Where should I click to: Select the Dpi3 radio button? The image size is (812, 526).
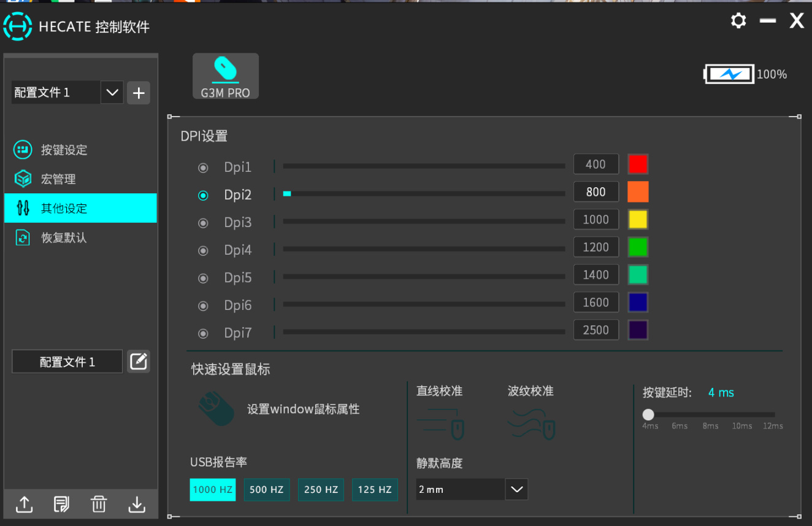[203, 223]
